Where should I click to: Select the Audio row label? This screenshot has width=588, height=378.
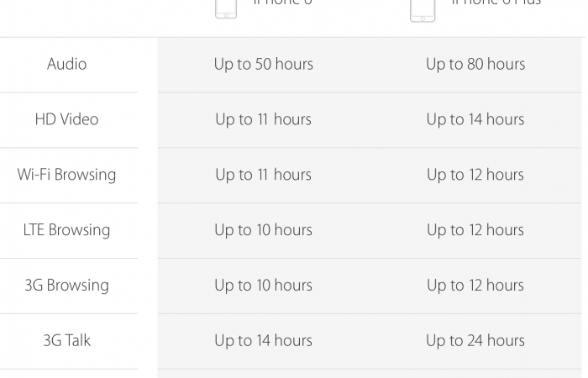(x=67, y=64)
